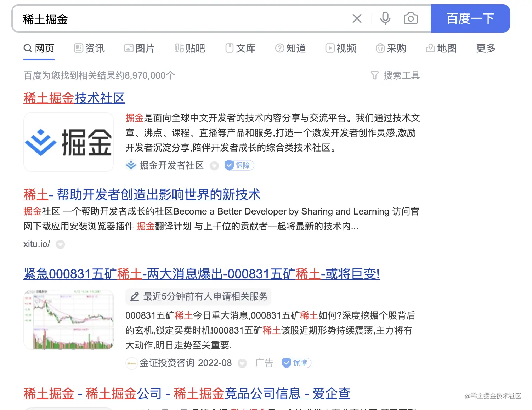Click the 保障 badge under 掘金 result
Viewport: 532px width, 410px height.
239,165
